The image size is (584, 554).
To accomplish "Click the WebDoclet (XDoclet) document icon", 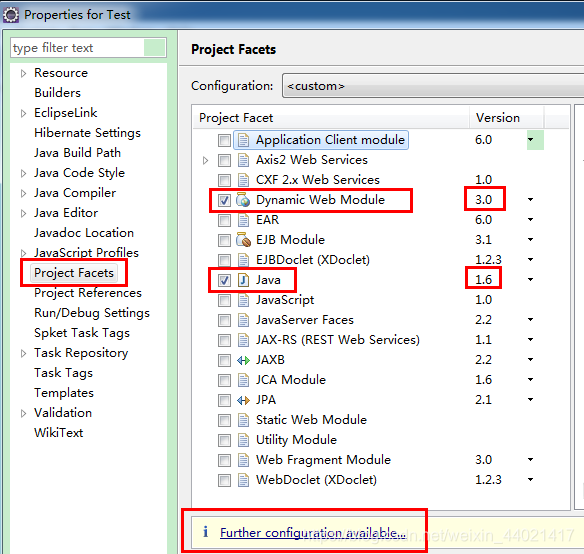I will click(x=243, y=480).
